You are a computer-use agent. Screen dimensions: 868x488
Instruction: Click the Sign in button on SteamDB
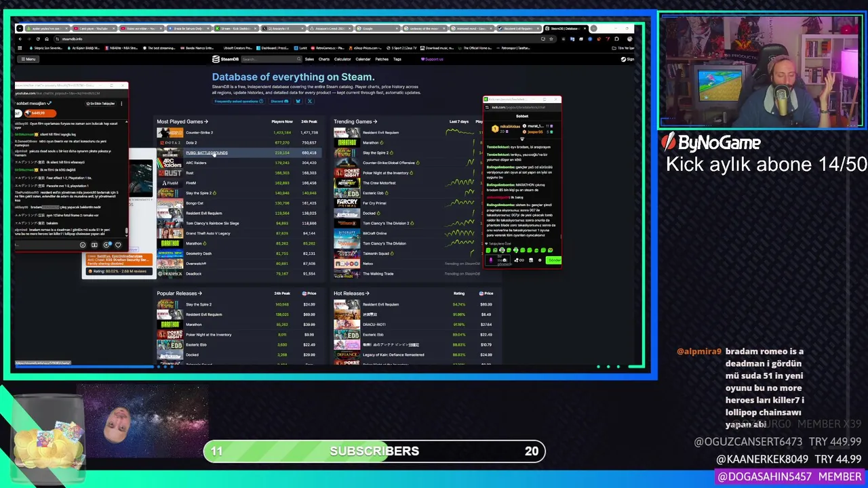tap(627, 59)
